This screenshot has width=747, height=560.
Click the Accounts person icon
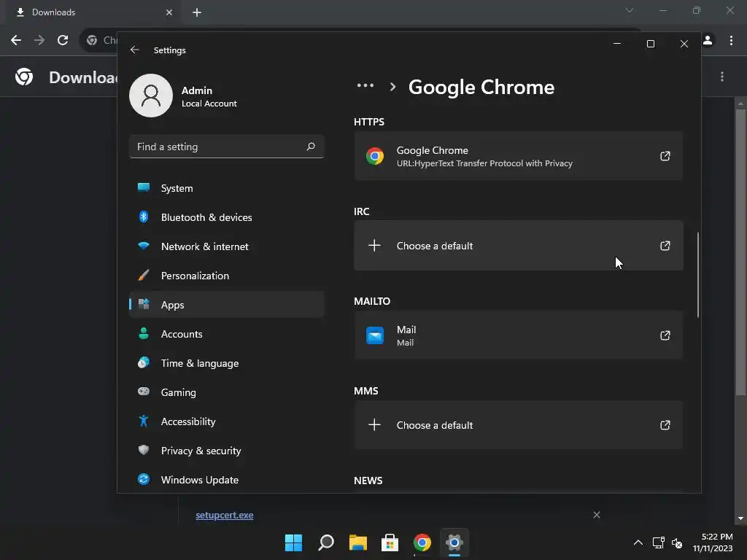(144, 333)
